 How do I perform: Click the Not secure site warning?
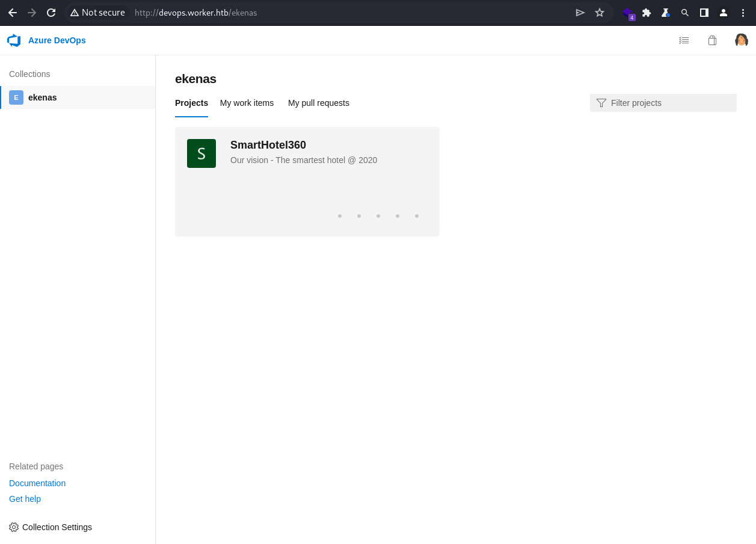coord(97,13)
